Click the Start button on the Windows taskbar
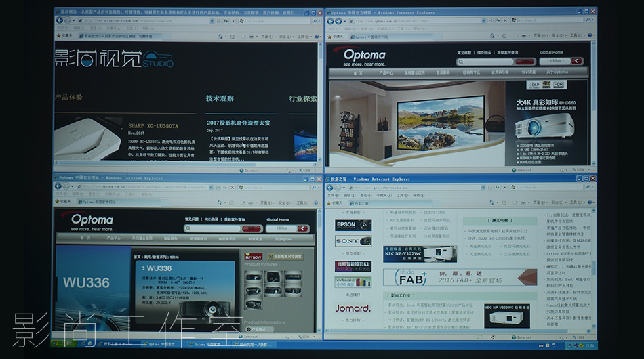Screen dimensions: 644x359 click(62, 344)
